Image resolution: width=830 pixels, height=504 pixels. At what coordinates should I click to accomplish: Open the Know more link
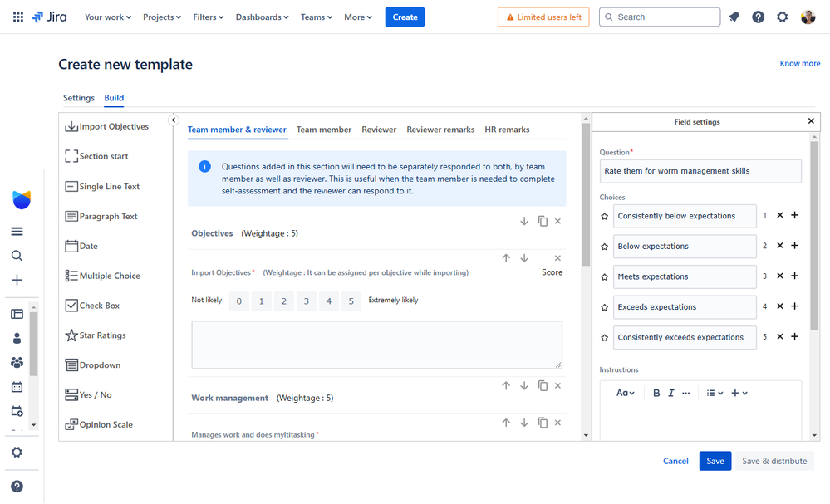[800, 63]
